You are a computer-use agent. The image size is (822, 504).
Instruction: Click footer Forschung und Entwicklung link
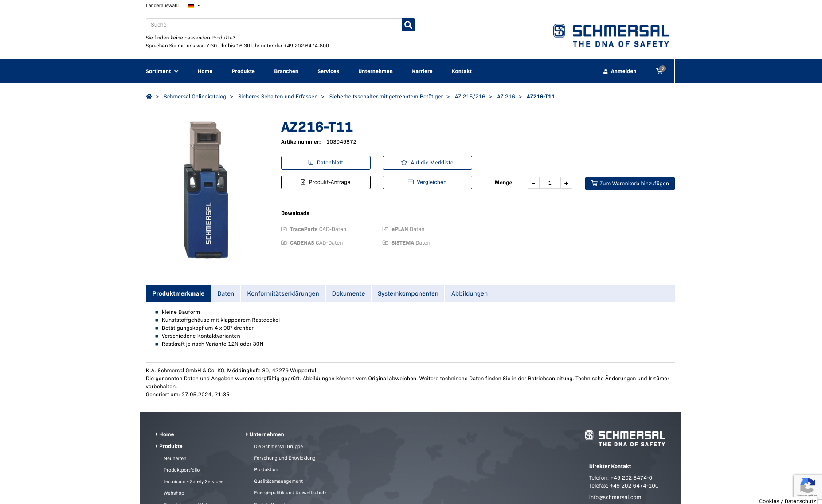click(x=285, y=458)
